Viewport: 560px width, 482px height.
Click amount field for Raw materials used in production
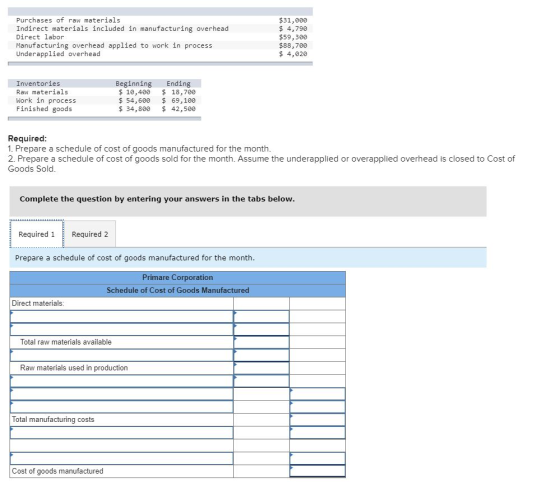[261, 368]
